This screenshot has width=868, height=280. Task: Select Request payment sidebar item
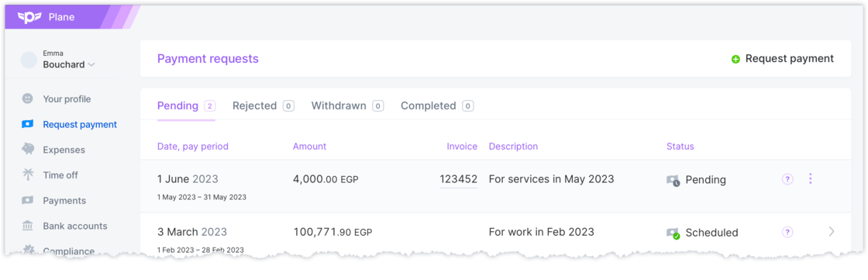[x=80, y=124]
